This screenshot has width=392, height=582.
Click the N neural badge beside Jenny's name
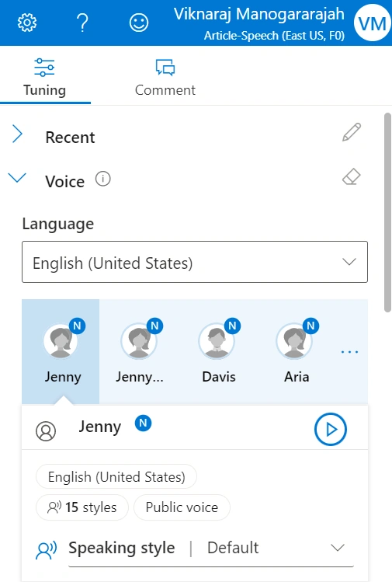point(143,423)
